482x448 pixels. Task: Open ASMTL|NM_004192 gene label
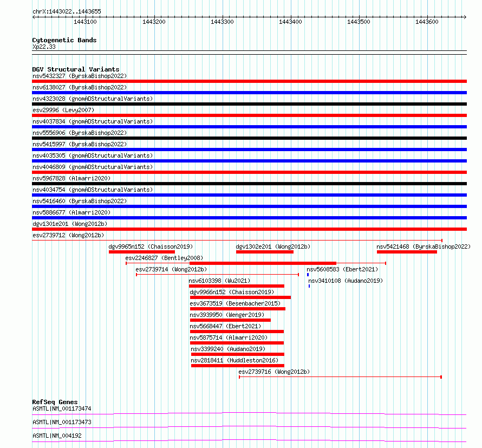(x=57, y=436)
